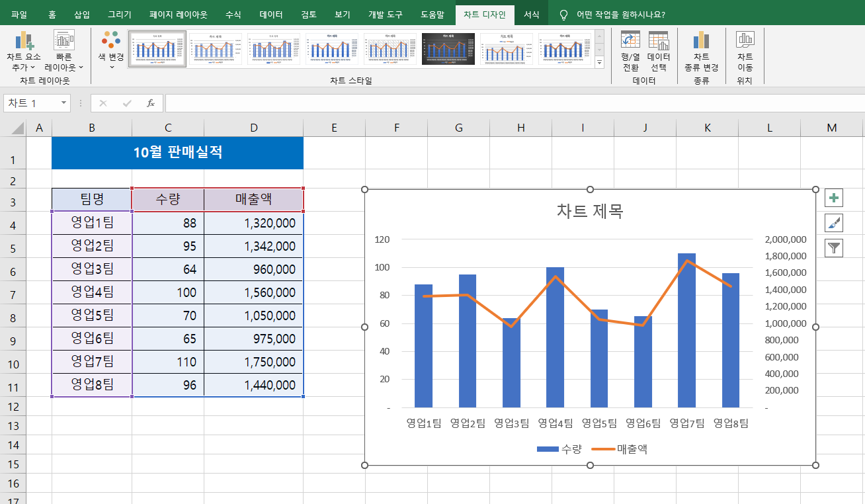Select cell with value 975,000
This screenshot has width=865, height=504.
(254, 339)
